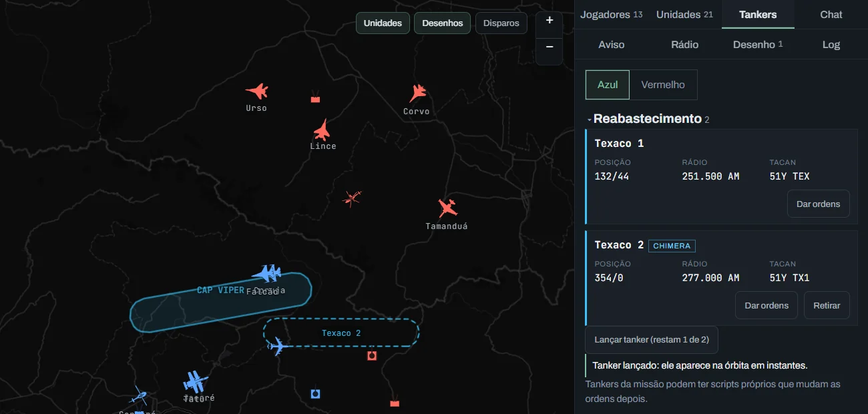Select the red Urso fighter jet icon
Screen dimensions: 868x414
[256, 91]
